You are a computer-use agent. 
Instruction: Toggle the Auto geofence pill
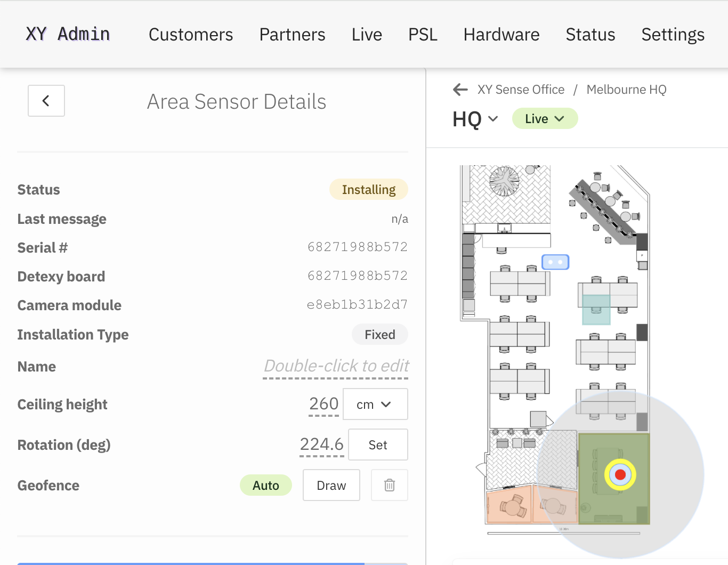(266, 485)
